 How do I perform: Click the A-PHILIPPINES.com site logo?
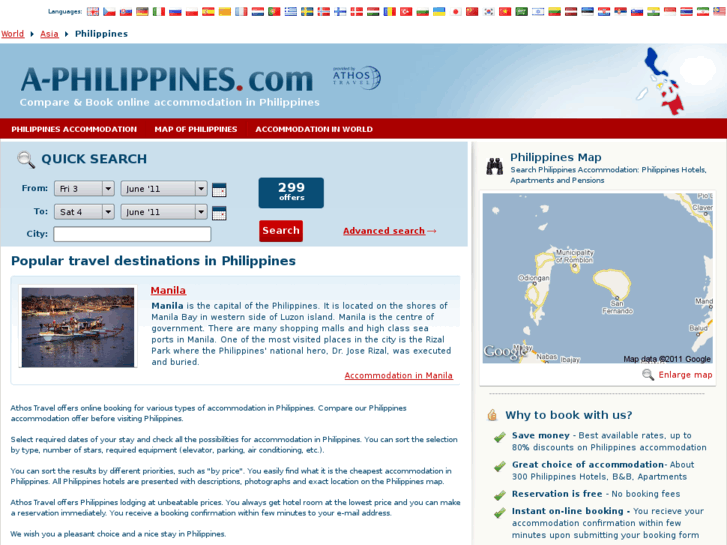click(x=167, y=79)
